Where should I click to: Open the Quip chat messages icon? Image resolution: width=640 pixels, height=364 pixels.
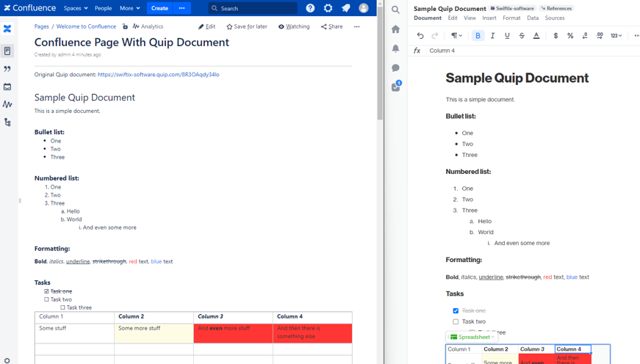pyautogui.click(x=395, y=68)
